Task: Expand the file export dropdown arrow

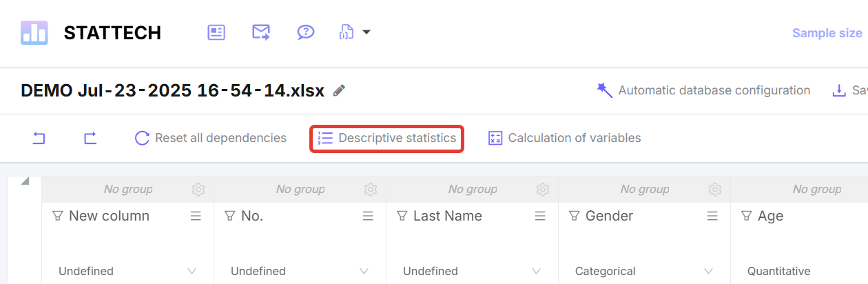Action: 366,32
